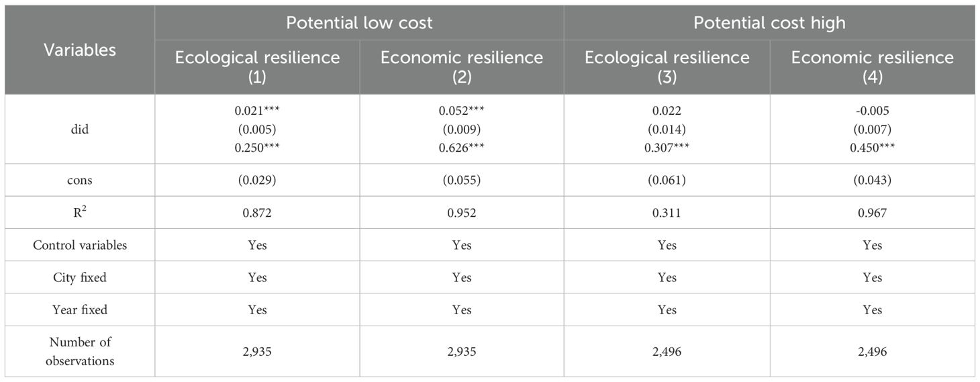The image size is (980, 382).
Task: Click the R² value 0.952
Action: (462, 213)
